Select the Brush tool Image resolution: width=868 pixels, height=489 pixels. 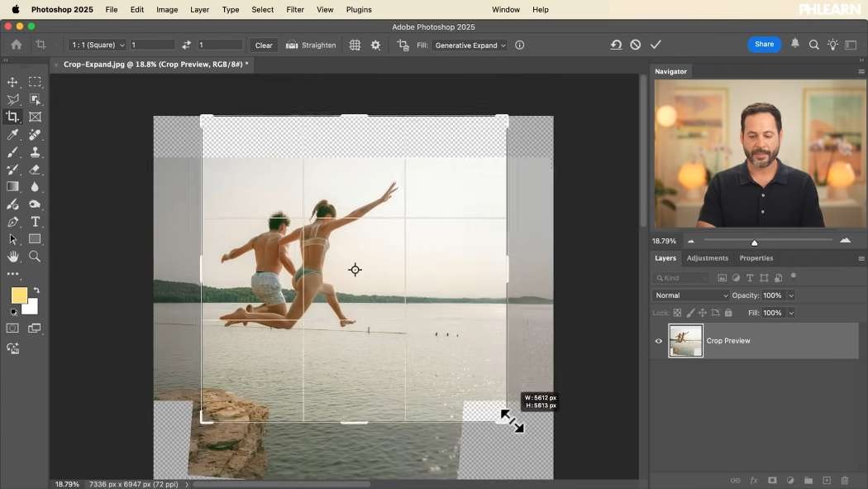click(x=12, y=151)
